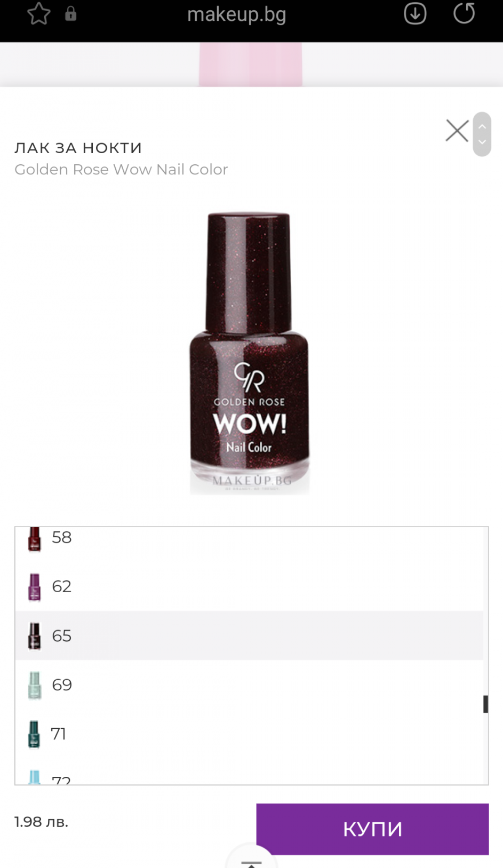Viewport: 503px width, 868px height.
Task: Open the Golden Rose Wow Nail Color link
Action: click(121, 169)
